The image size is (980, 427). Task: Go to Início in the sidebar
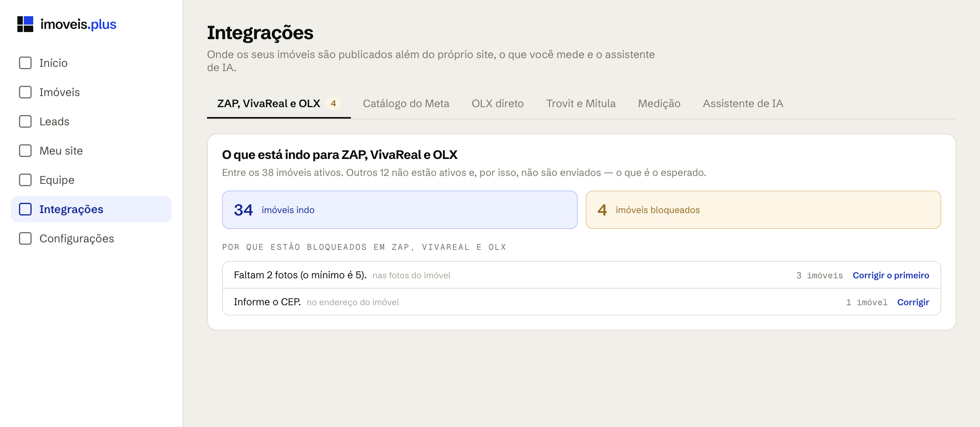tap(91, 63)
